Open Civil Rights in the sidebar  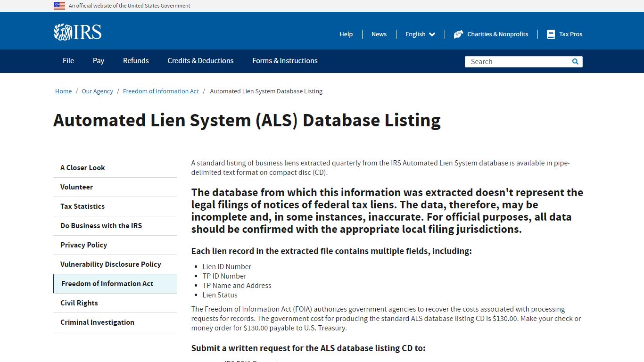115,303
